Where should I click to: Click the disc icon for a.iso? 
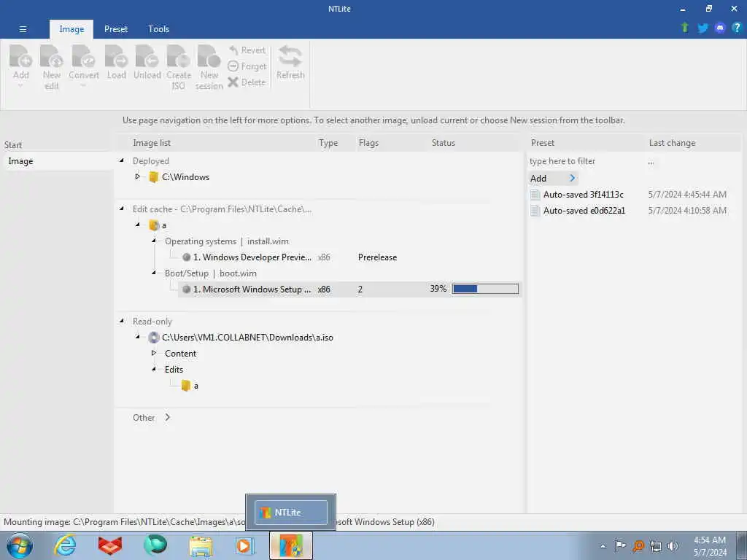click(153, 338)
